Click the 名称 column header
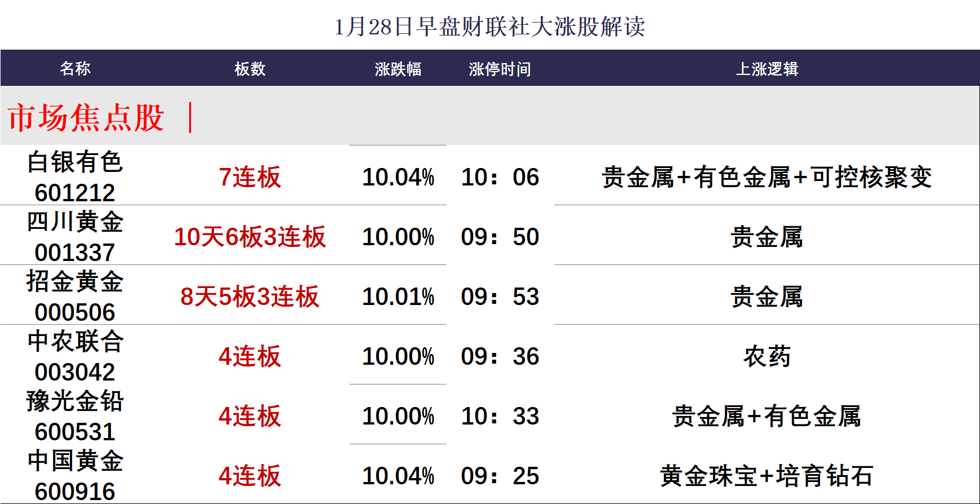The image size is (980, 504). point(75,68)
